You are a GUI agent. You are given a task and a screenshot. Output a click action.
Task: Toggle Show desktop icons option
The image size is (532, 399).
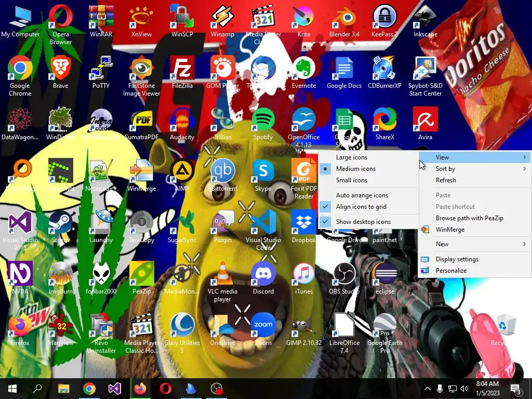click(368, 221)
